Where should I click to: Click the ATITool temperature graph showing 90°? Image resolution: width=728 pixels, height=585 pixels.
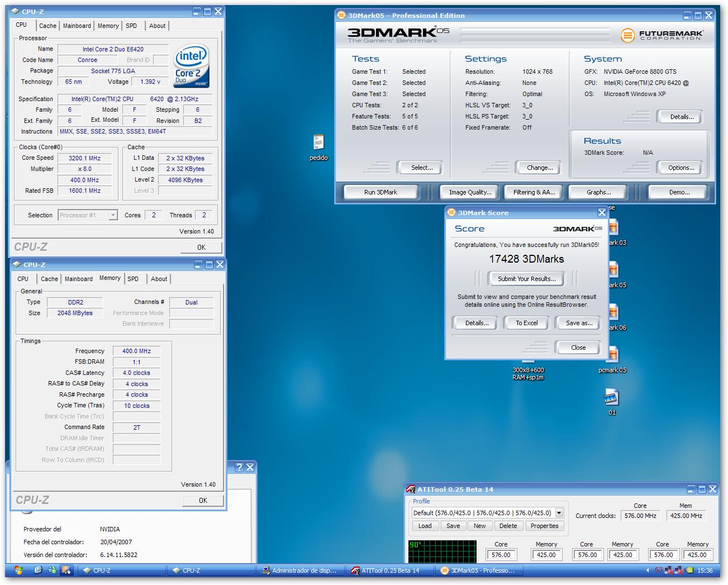click(442, 551)
